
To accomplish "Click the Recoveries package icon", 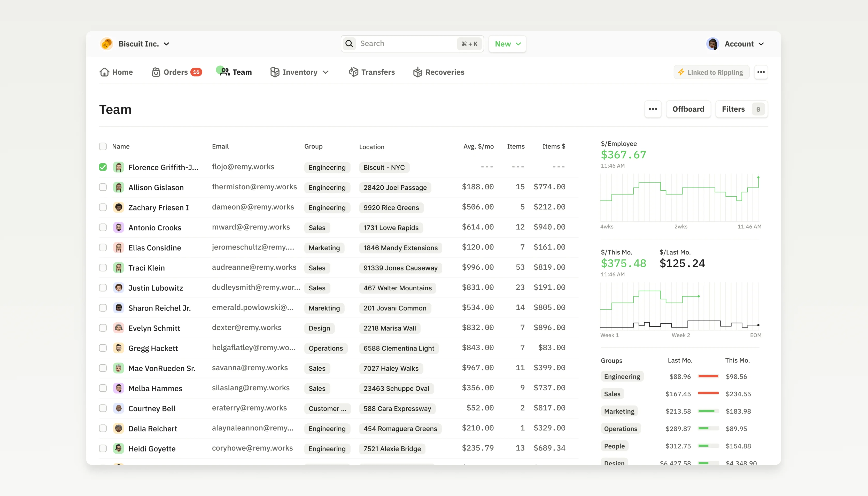I will pos(418,72).
